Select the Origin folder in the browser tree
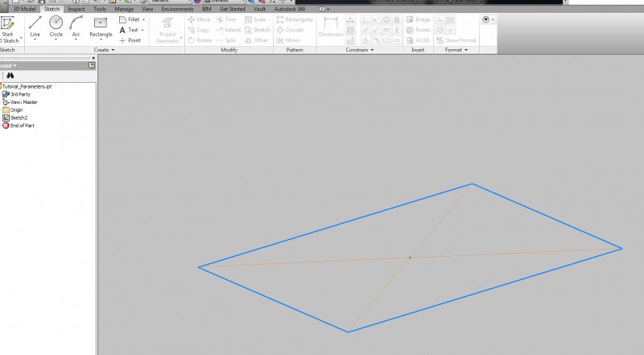 (16, 110)
